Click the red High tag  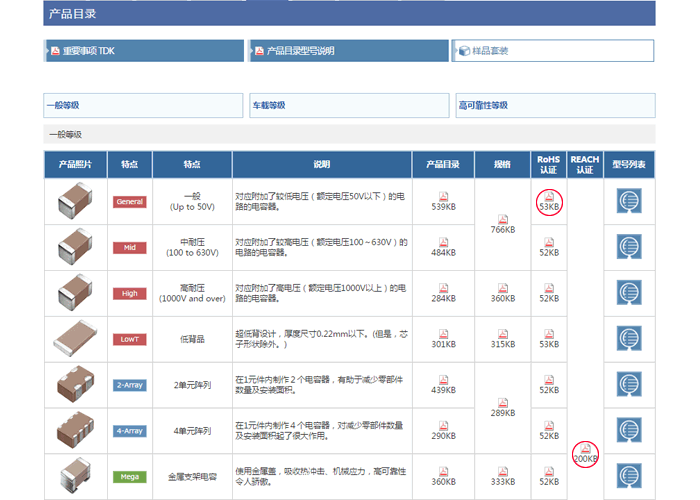pyautogui.click(x=129, y=294)
